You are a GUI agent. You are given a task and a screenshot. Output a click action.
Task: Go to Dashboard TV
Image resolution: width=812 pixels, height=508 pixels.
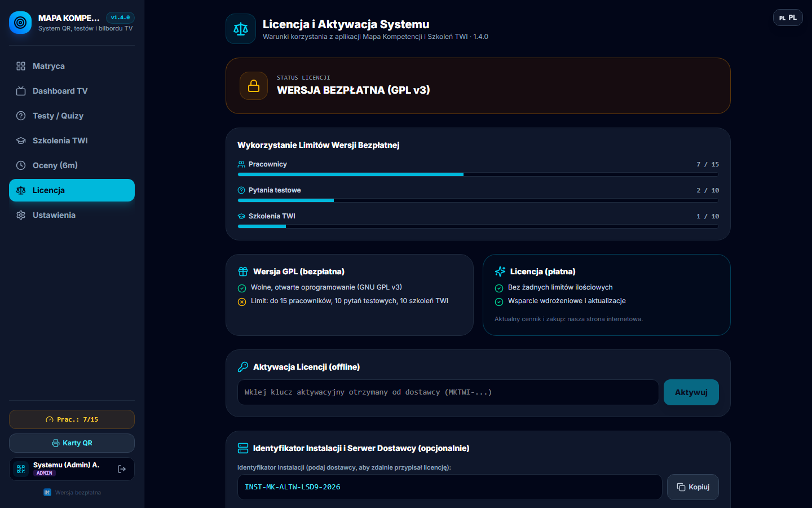[72, 91]
